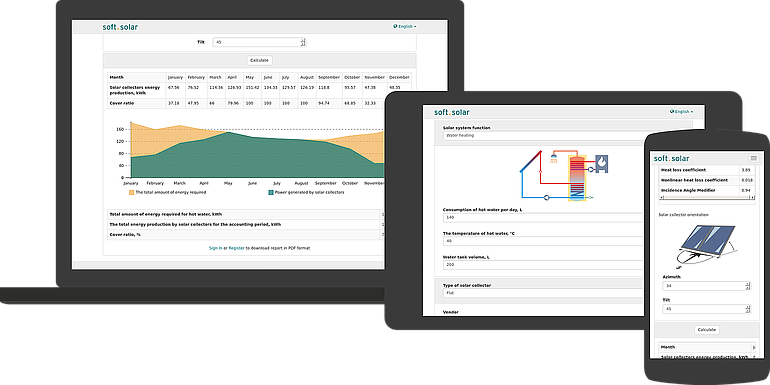
Task: Click the soft.solar logo on the tablet
Action: (x=452, y=112)
